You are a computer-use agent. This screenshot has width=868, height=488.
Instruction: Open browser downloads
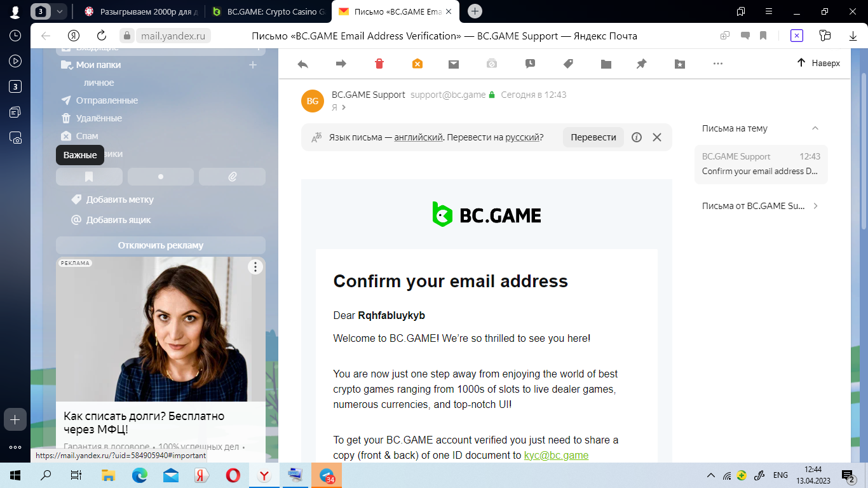coord(853,36)
